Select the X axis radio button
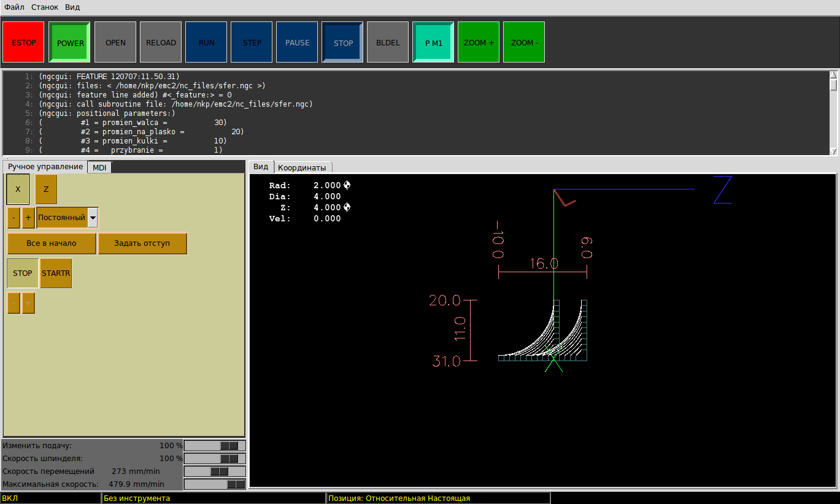This screenshot has height=504, width=840. (18, 189)
